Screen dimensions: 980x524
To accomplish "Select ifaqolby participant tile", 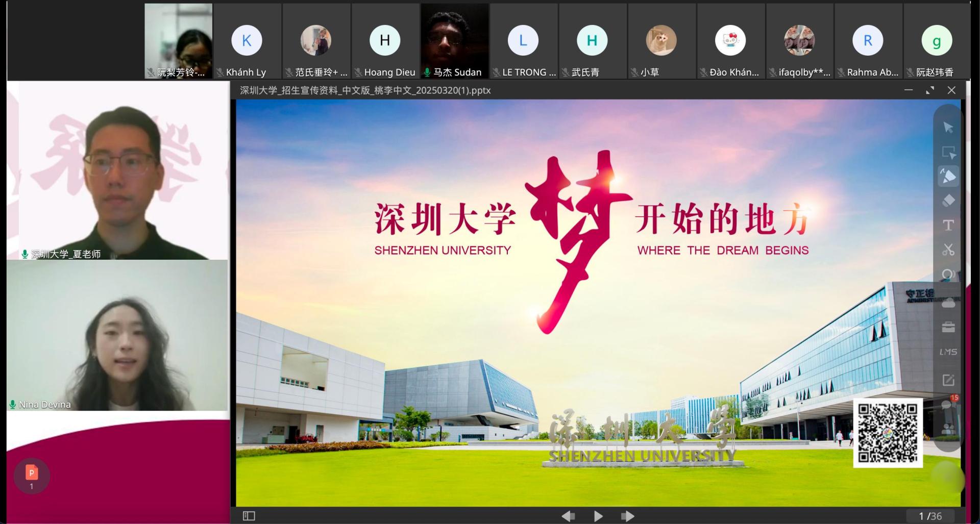I will tap(799, 41).
